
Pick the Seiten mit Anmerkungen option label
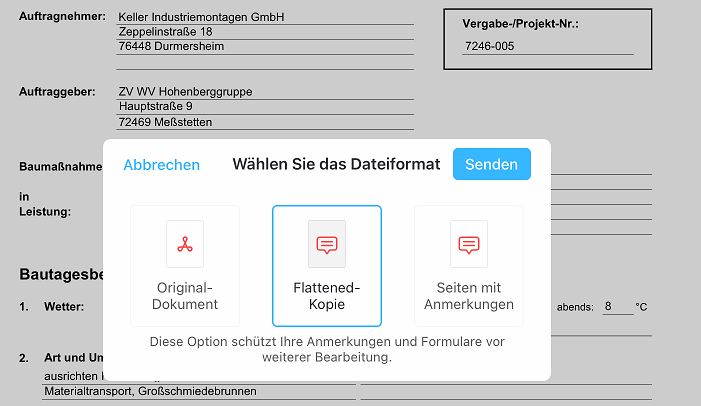tap(468, 296)
